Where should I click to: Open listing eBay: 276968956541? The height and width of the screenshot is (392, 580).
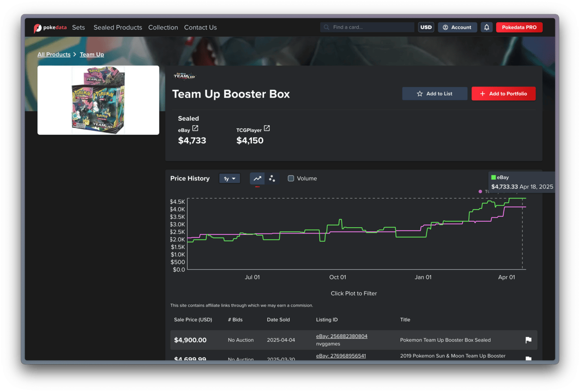tap(341, 356)
